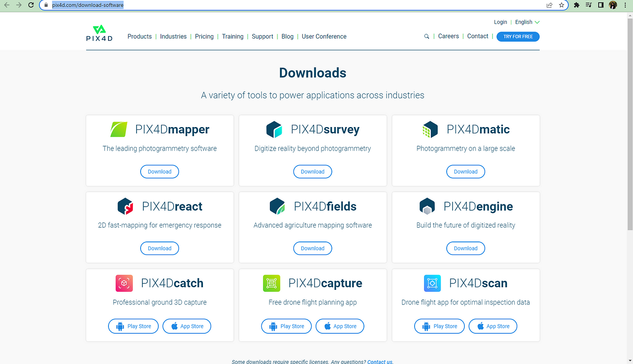Click '2D fast-mapping for emergency response' text
The image size is (633, 364).
(x=160, y=225)
